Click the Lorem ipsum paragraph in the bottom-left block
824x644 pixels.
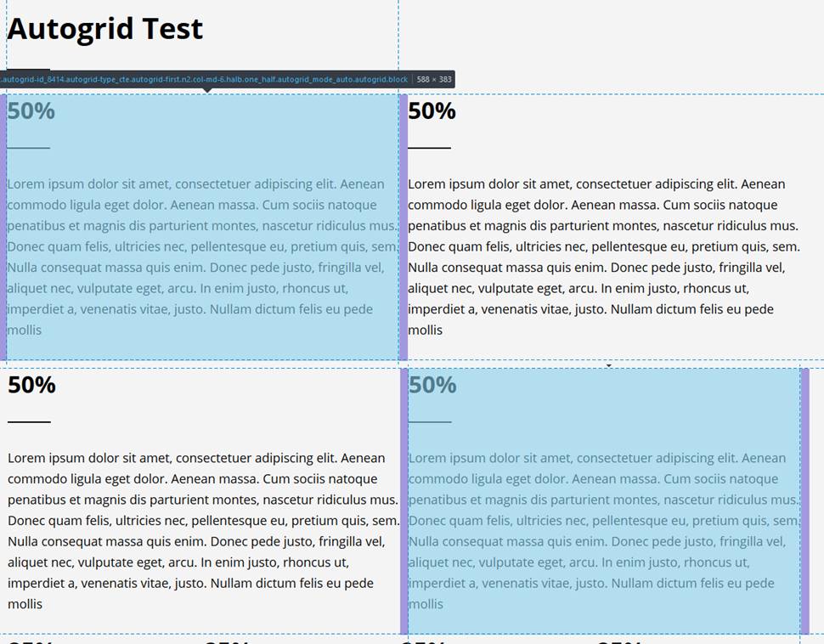pyautogui.click(x=202, y=530)
